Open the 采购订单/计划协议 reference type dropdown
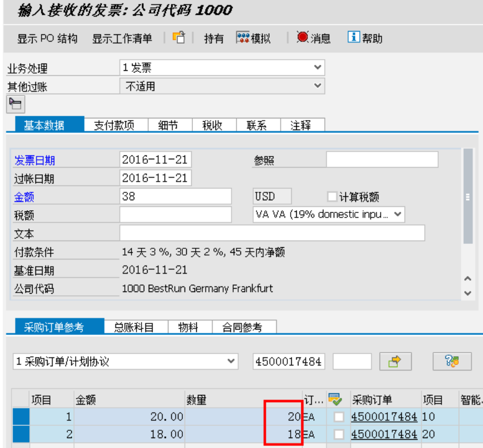This screenshot has height=448, width=483. [x=125, y=361]
